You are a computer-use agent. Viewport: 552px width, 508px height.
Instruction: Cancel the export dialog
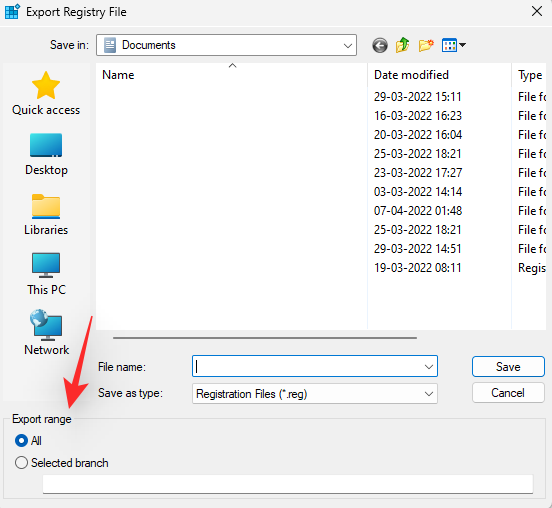508,393
